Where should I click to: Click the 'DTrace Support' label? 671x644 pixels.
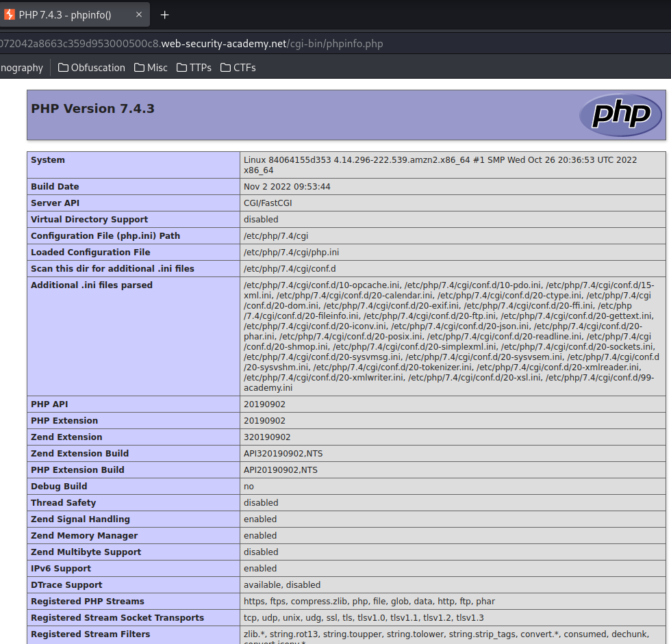point(66,585)
